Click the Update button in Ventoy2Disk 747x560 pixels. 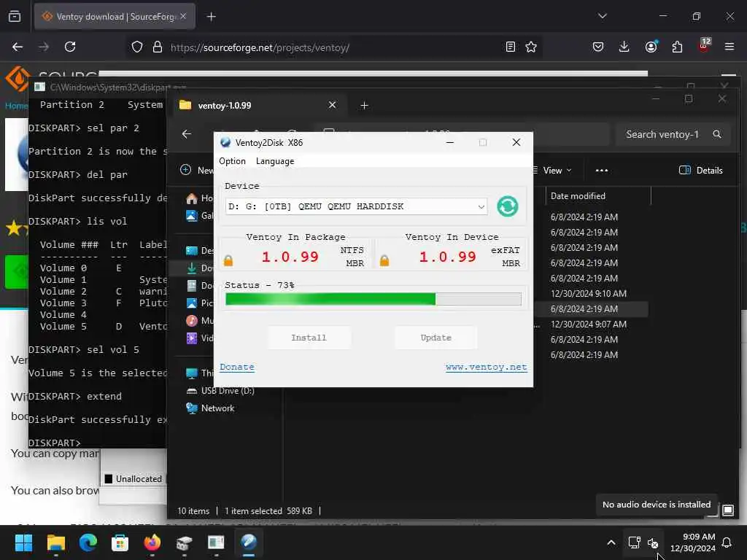click(436, 337)
